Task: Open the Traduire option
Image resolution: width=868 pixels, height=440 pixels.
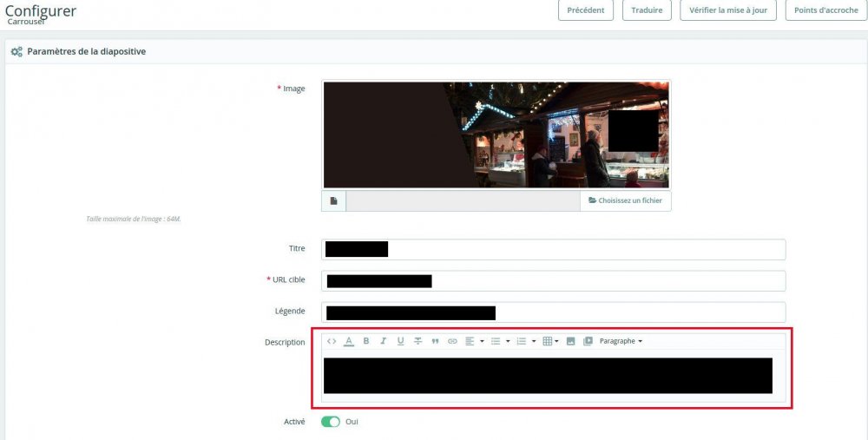Action: [647, 10]
